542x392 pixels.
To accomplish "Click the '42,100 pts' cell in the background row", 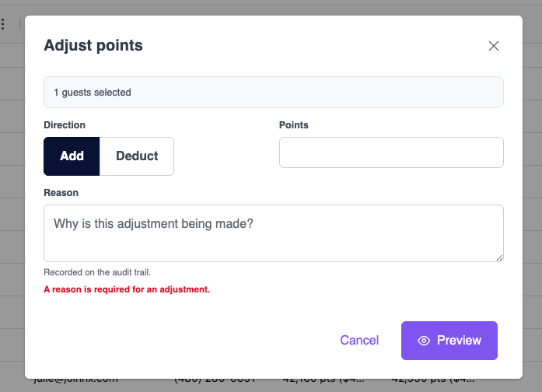I will (323, 380).
